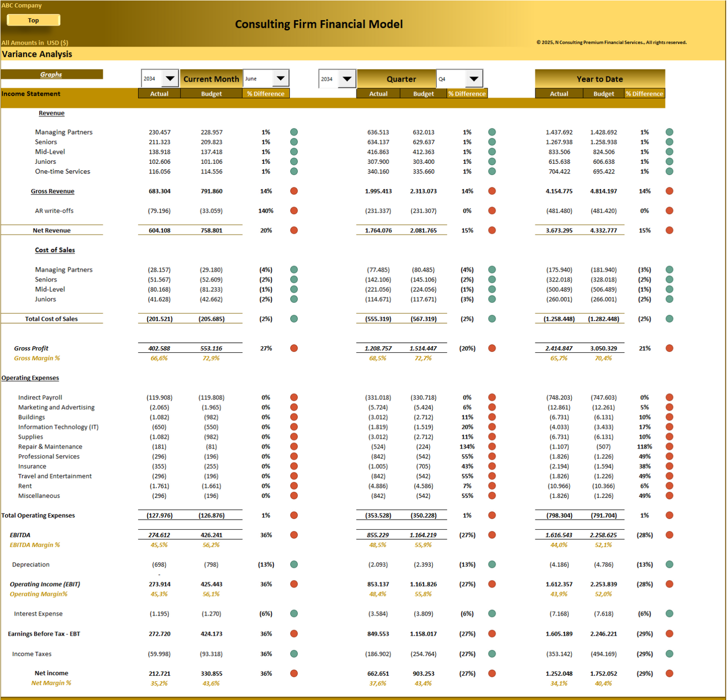Viewport: 728px width, 700px height.
Task: Click Current Month red indicator for Net Revenue
Action: pyautogui.click(x=294, y=230)
